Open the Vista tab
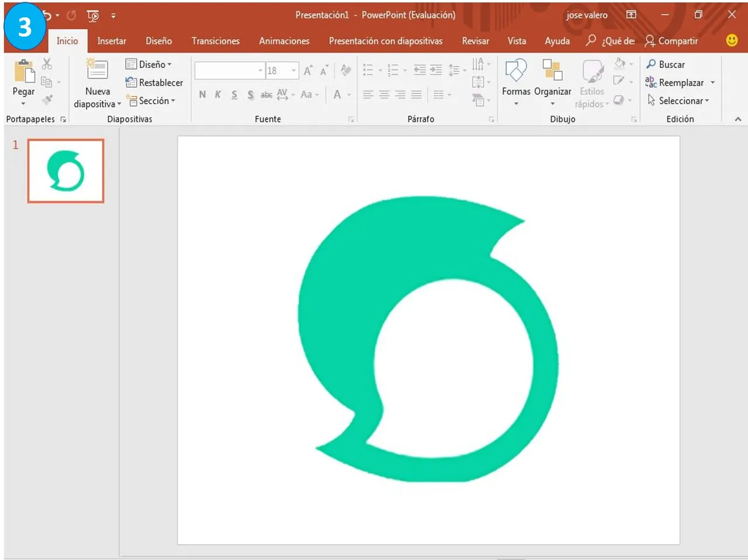Image resolution: width=748 pixels, height=560 pixels. (517, 41)
